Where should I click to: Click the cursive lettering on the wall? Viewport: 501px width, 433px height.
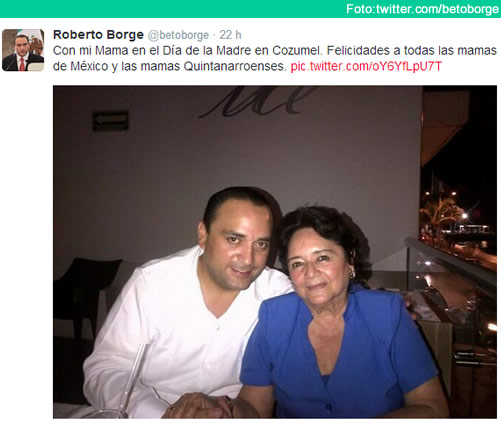pos(257,102)
